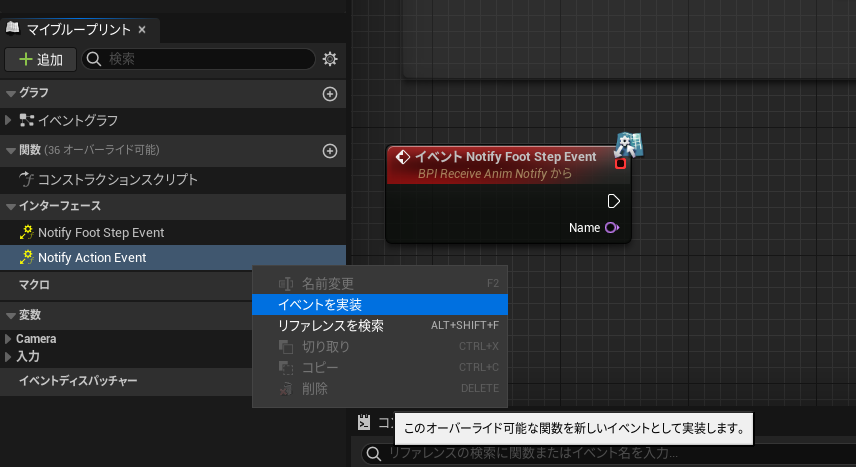856x467 pixels.
Task: Select the イベントグラフ row
Action: (173, 121)
